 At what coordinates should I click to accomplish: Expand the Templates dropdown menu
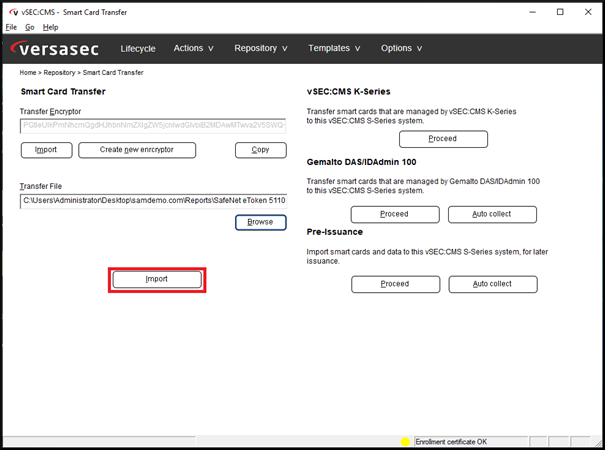point(334,48)
